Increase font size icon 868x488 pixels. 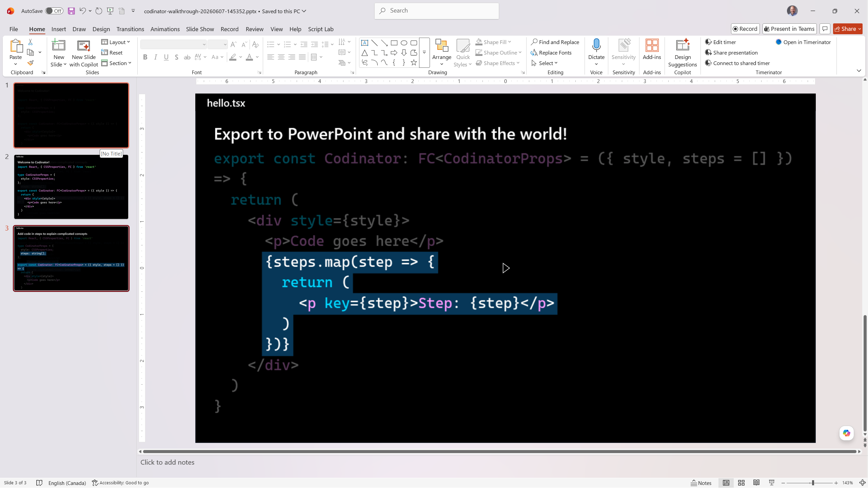[x=233, y=44]
